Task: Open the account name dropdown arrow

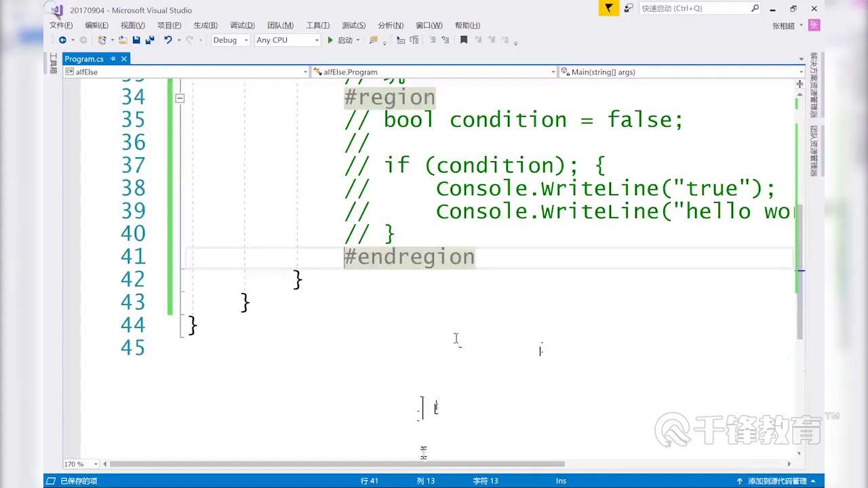Action: [x=801, y=26]
